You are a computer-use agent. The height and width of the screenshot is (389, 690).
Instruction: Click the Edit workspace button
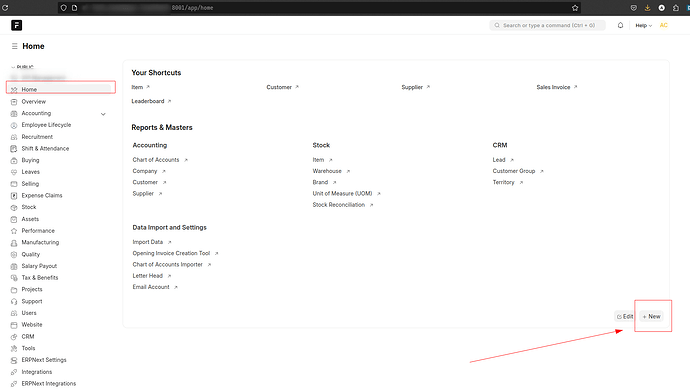624,316
